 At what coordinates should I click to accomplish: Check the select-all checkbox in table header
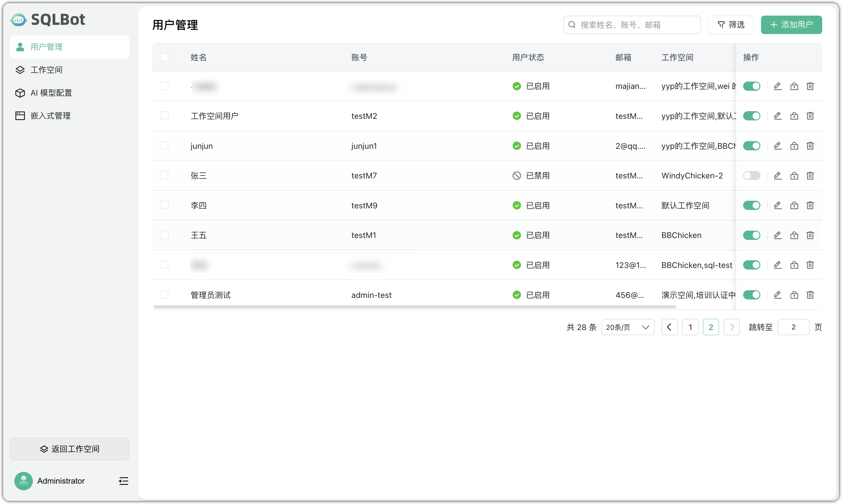pos(164,57)
